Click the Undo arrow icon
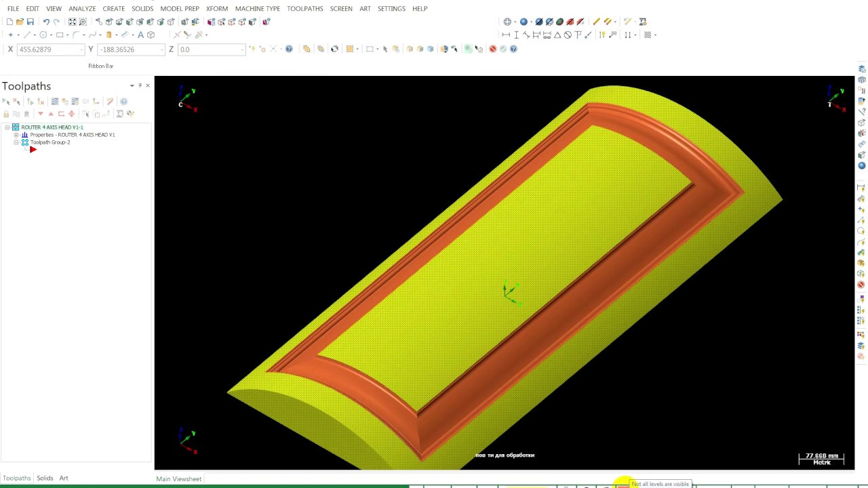This screenshot has width=868, height=488. click(47, 22)
